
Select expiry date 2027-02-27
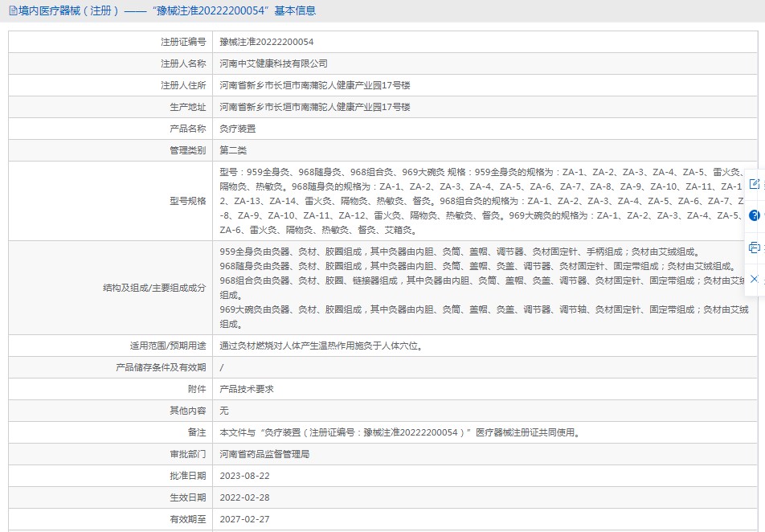click(x=244, y=519)
